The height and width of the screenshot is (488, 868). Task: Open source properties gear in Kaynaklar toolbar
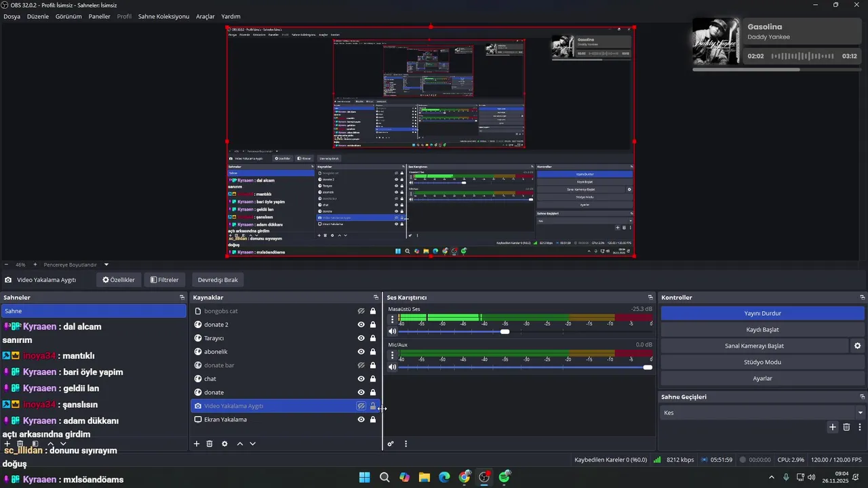pyautogui.click(x=224, y=444)
